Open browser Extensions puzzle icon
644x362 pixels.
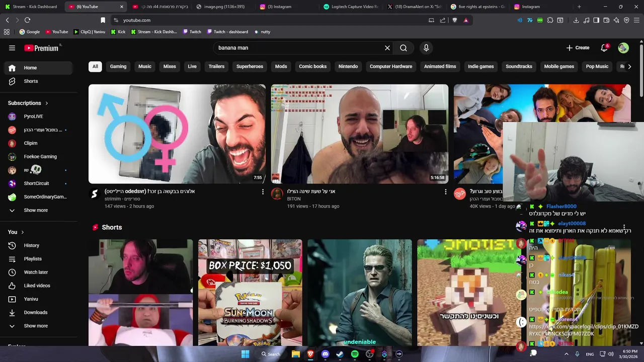550,20
